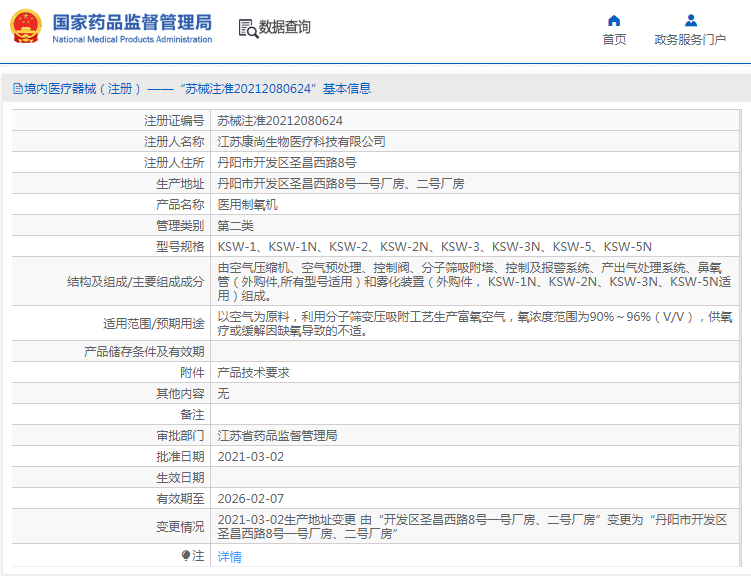
Task: Click the 注册人名称 label
Action: pyautogui.click(x=174, y=142)
